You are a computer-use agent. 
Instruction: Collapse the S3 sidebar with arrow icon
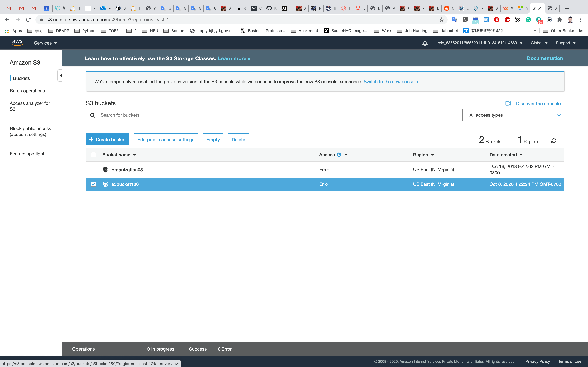click(x=61, y=75)
